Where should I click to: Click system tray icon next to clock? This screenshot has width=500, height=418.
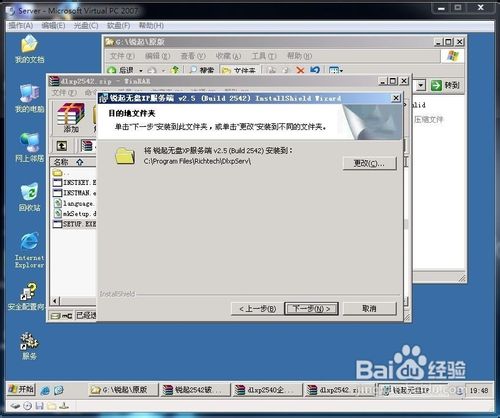click(459, 390)
